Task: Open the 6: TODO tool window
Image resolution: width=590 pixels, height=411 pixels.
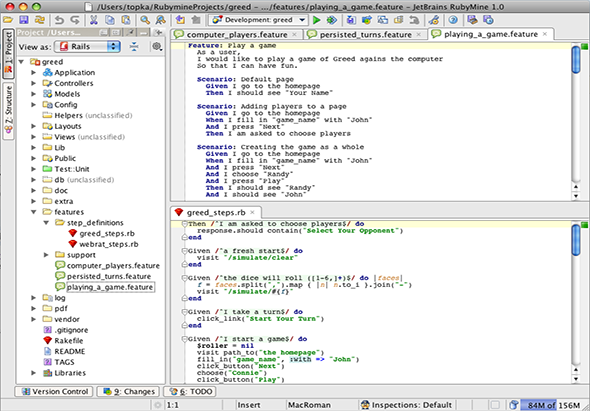Action: [x=190, y=392]
